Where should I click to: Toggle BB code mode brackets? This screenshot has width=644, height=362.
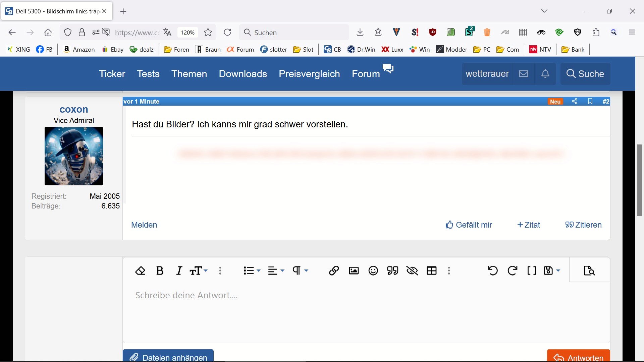532,270
